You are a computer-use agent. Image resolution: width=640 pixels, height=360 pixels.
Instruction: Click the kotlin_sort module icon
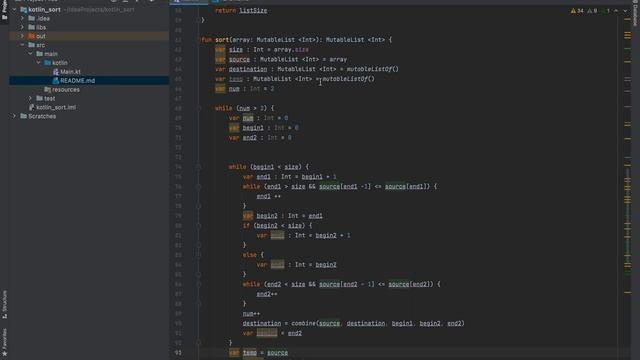[x=24, y=9]
